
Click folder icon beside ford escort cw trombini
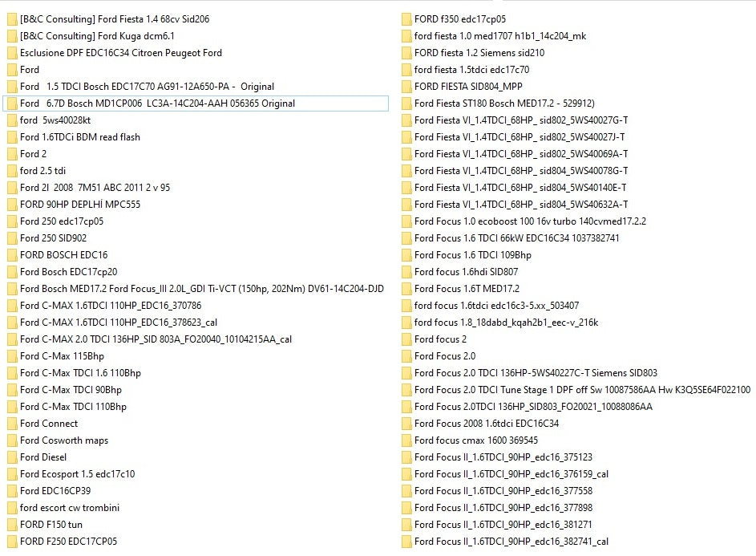point(11,508)
